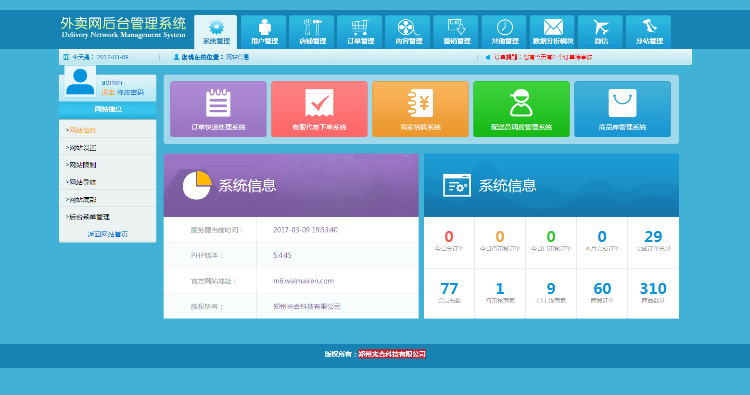This screenshot has height=395, width=750.
Task: Click the m6.waimairen.com website address
Action: click(x=303, y=281)
